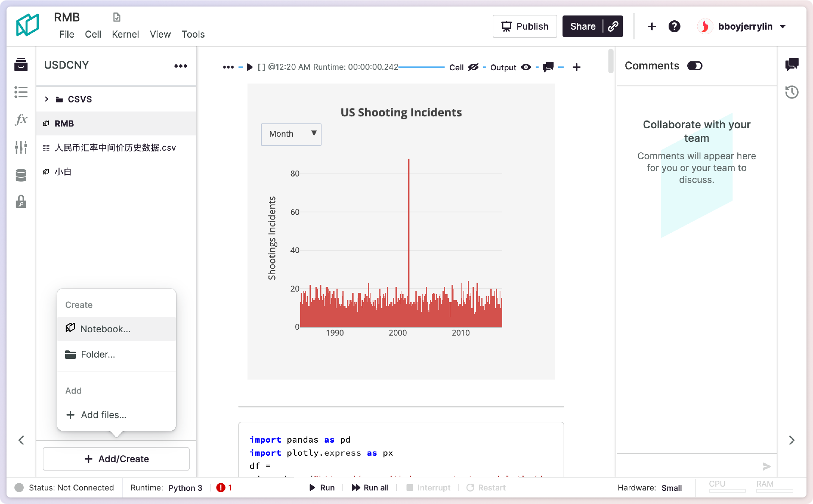Click the RMB notebook title
The height and width of the screenshot is (504, 813).
pos(67,17)
